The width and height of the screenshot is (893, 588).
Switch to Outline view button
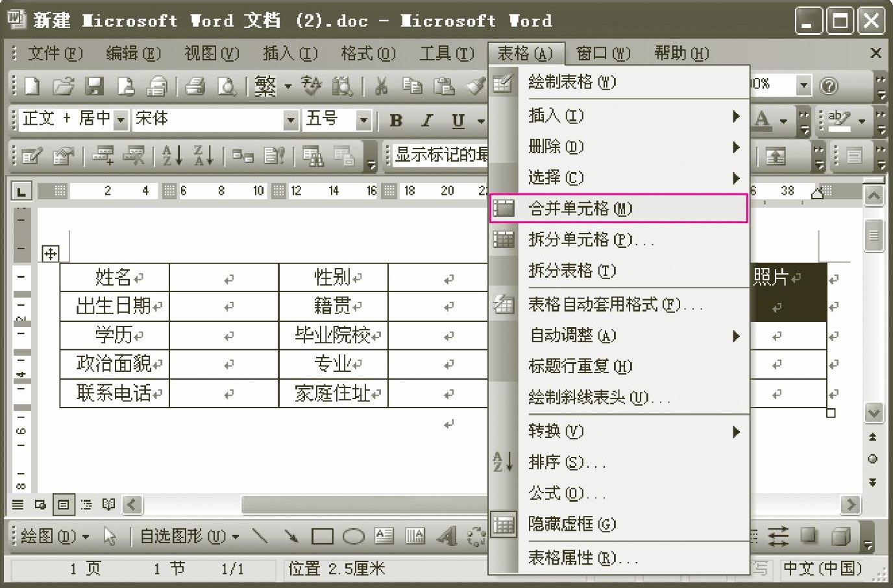click(86, 504)
